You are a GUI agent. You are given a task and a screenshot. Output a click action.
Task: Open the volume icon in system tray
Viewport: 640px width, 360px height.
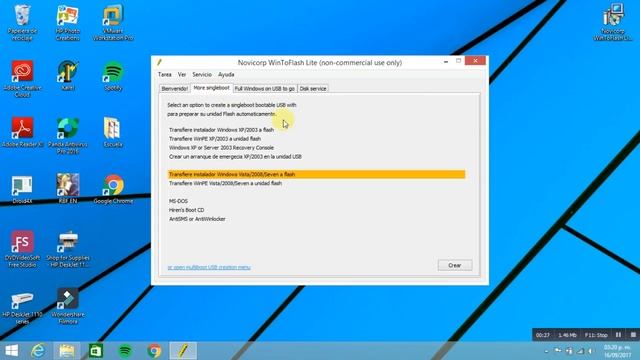pos(591,351)
